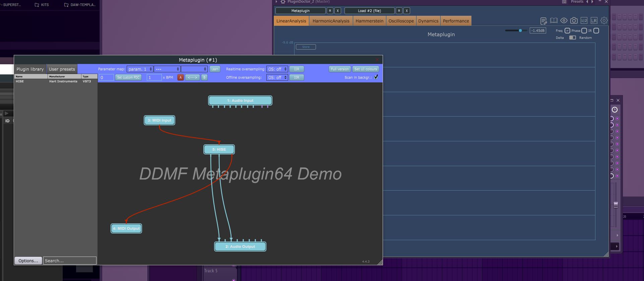Open the Plugin library tab
The width and height of the screenshot is (644, 281).
[30, 69]
